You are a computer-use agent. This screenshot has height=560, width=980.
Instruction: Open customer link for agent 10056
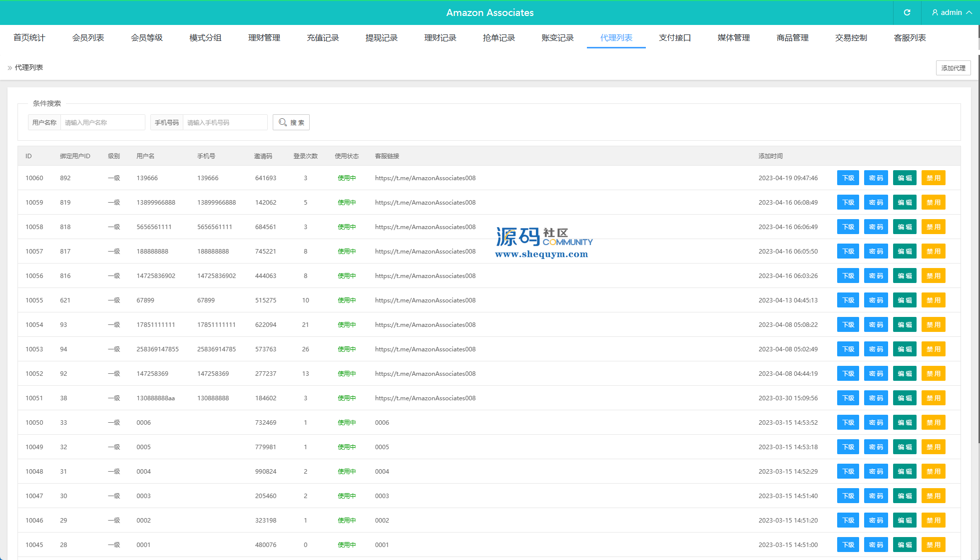pyautogui.click(x=425, y=276)
